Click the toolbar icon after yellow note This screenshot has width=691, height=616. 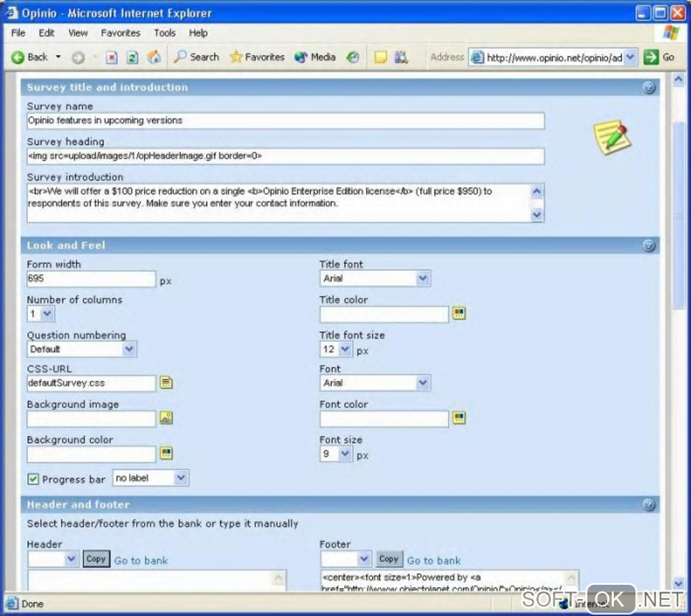click(400, 58)
